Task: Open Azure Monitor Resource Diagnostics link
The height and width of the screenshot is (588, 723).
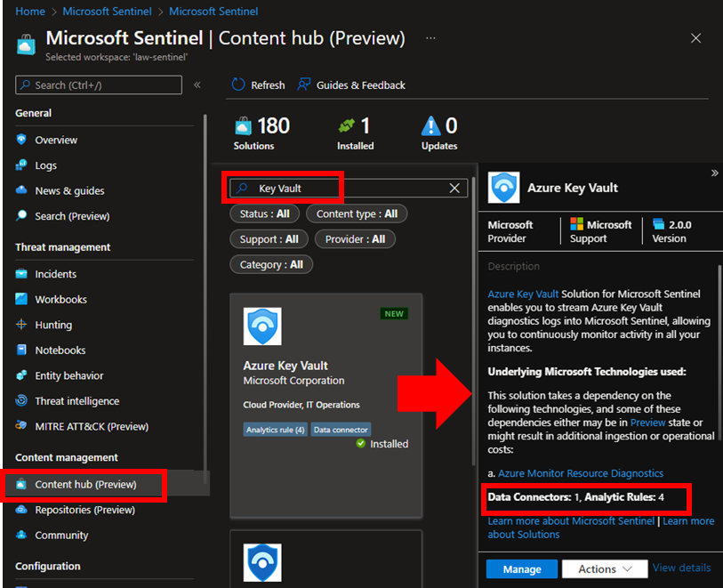Action: (x=581, y=473)
